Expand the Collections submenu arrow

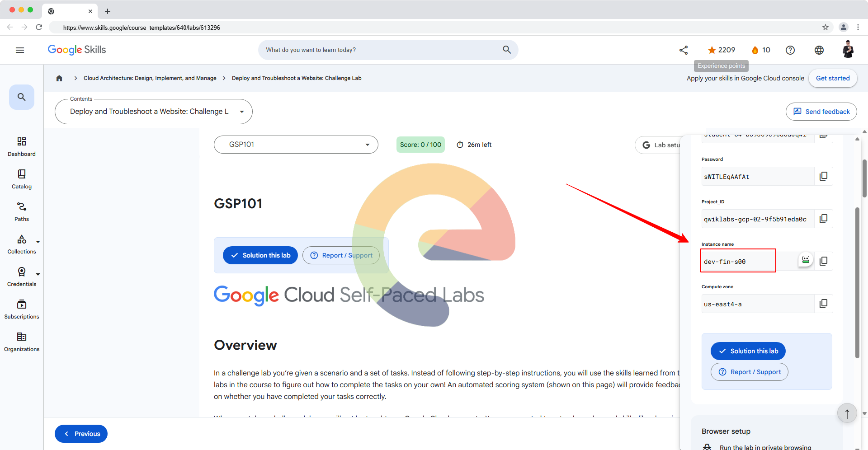tap(38, 242)
